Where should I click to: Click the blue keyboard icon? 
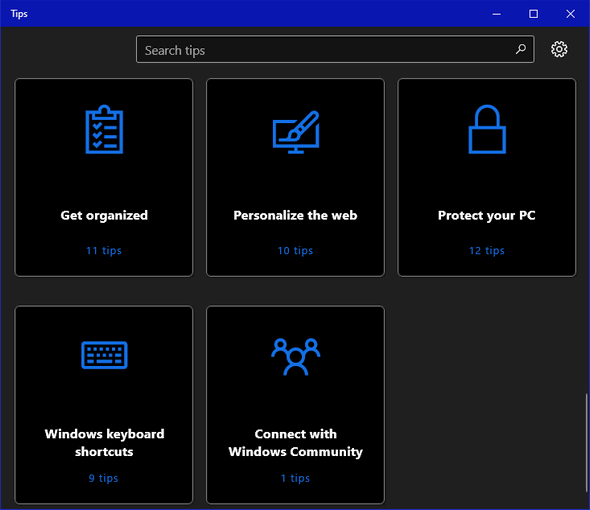(x=104, y=355)
